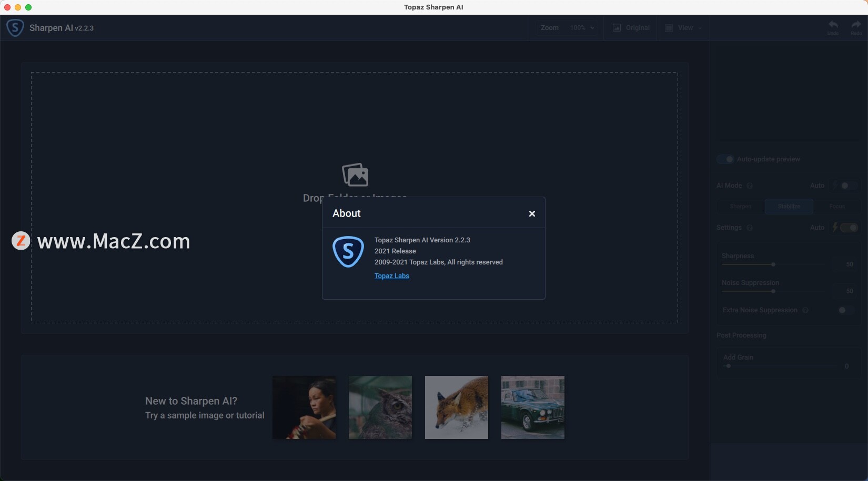Adjust the Add Grain slider

point(780,366)
